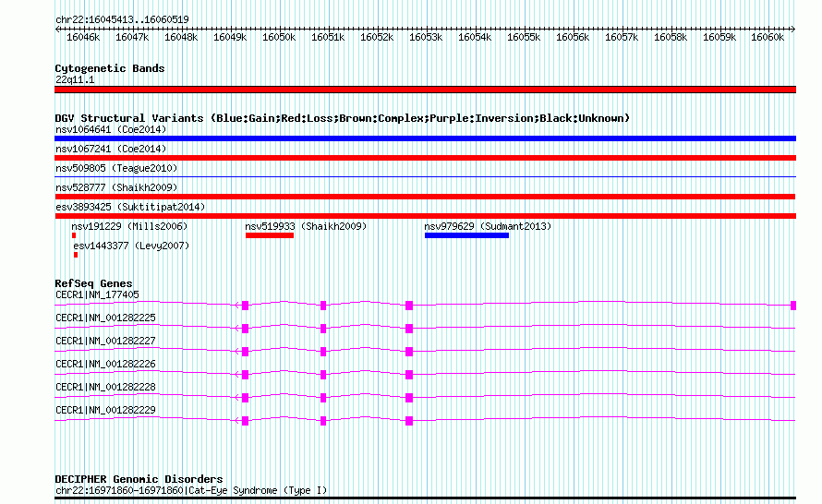Click the nsv191229 (Mills2006) label
Screen dimensions: 822x504
[x=129, y=226]
